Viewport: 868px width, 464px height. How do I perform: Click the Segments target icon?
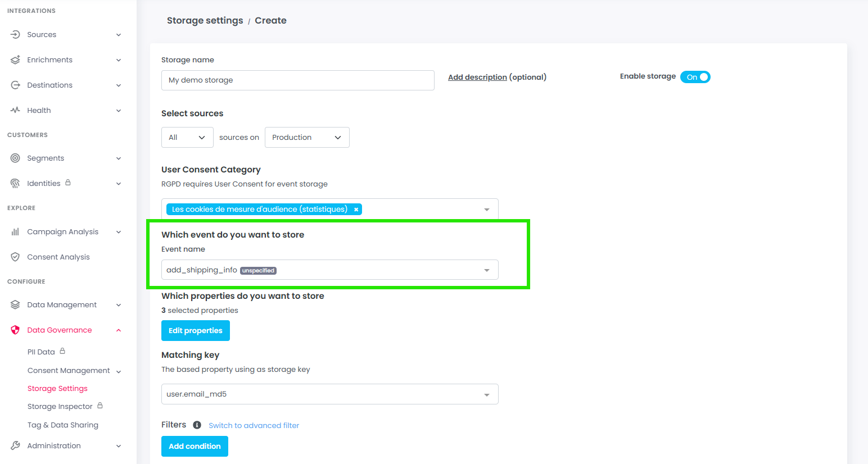(15, 158)
